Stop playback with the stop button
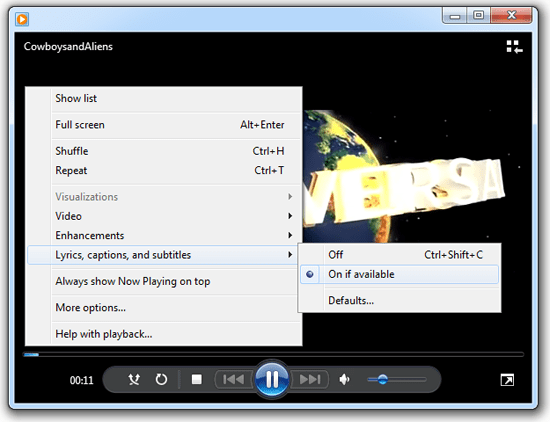The height and width of the screenshot is (422, 550). pos(196,380)
